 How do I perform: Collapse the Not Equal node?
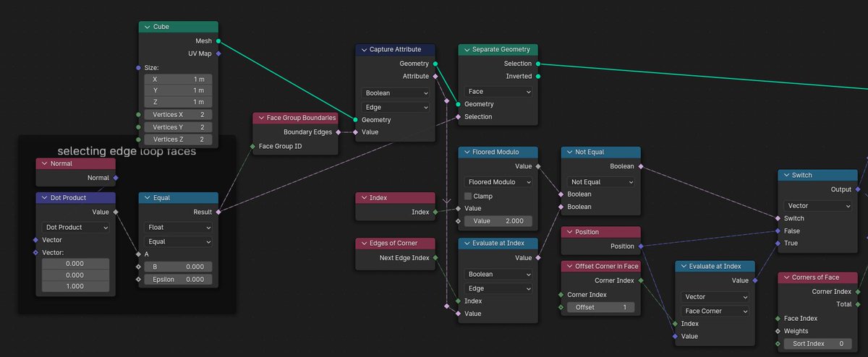point(569,152)
